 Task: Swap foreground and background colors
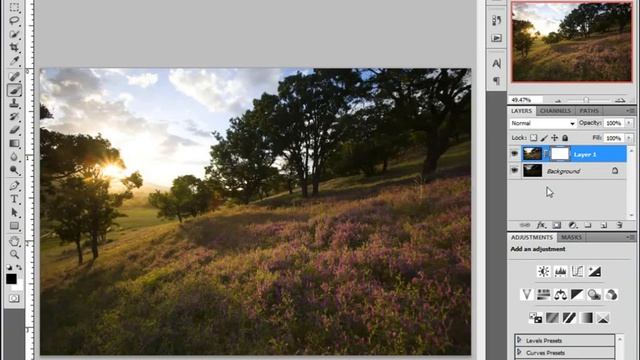(x=19, y=268)
